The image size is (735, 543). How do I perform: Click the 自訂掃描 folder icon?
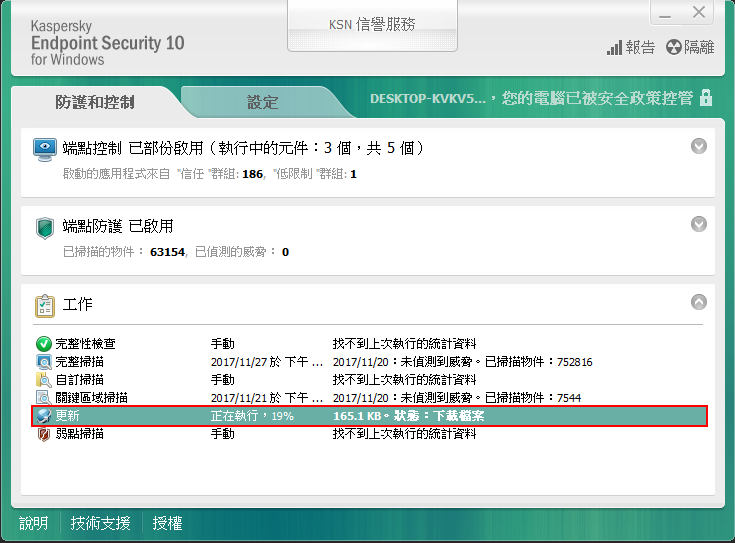44,380
